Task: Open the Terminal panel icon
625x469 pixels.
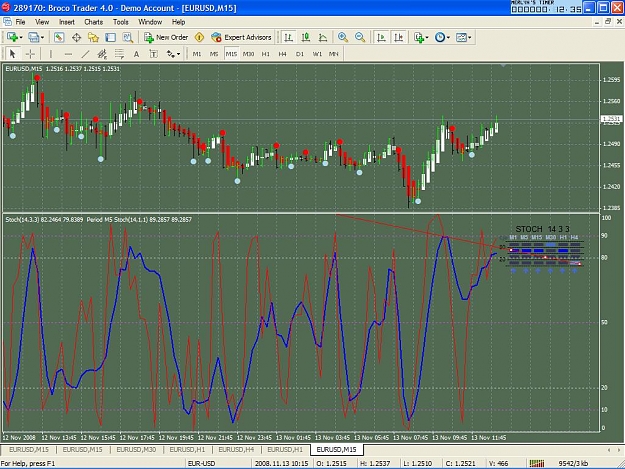Action: 110,37
